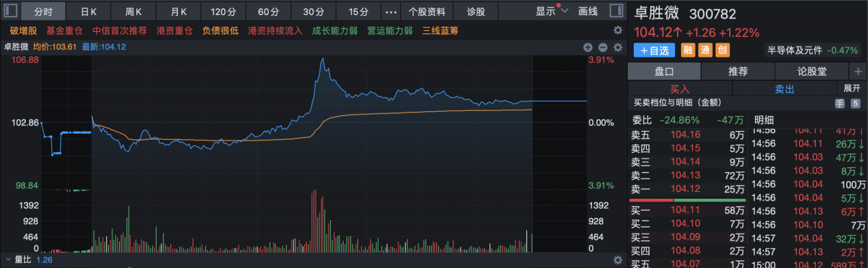Open 诊股 stock diagnosis tab
This screenshot has height=268, width=868.
coord(476,12)
